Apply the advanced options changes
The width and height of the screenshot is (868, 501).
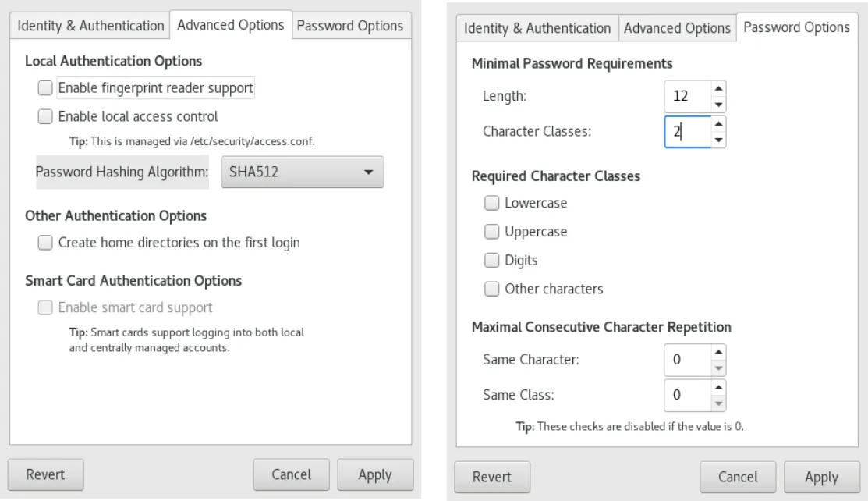375,474
